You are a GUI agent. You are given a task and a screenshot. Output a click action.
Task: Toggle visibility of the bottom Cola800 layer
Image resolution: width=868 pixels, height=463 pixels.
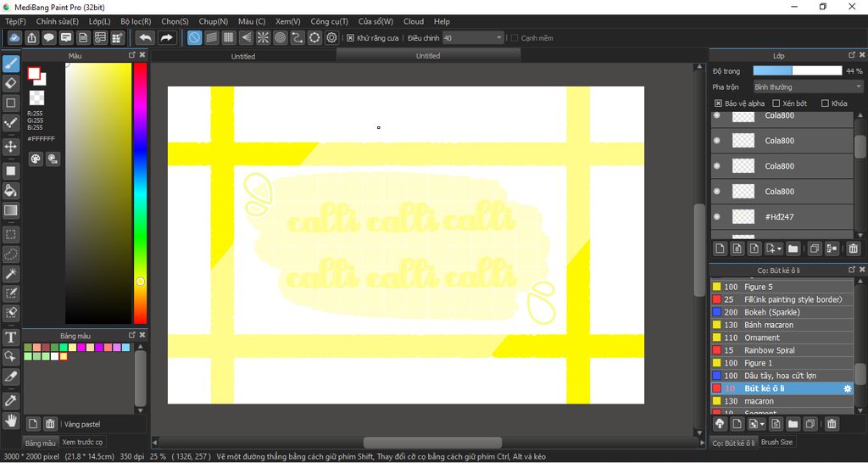click(717, 191)
